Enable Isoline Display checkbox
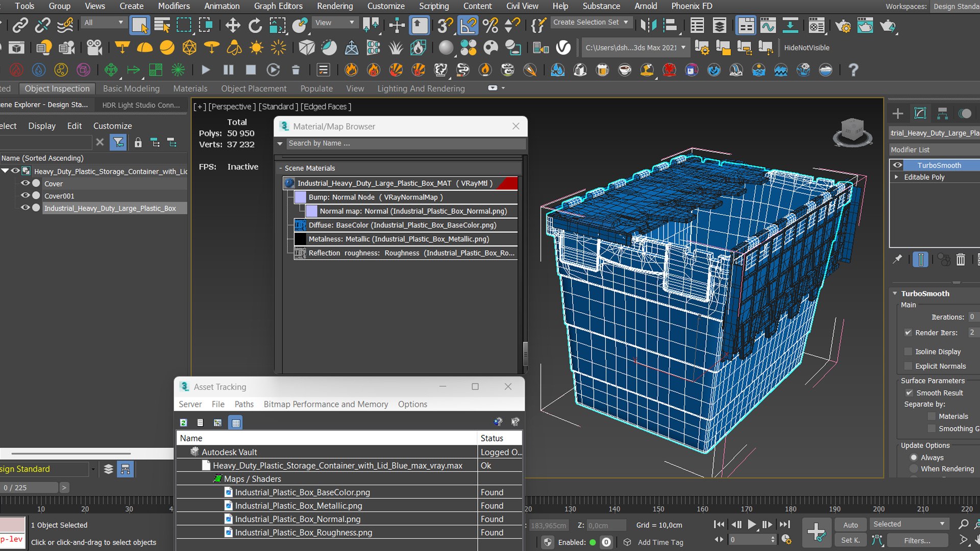The width and height of the screenshot is (980, 551). click(x=908, y=352)
